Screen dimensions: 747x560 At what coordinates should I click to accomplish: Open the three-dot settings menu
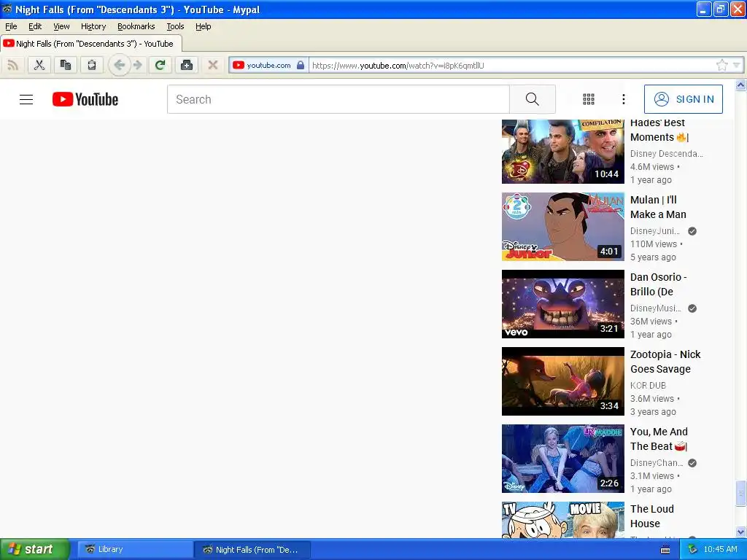(623, 99)
